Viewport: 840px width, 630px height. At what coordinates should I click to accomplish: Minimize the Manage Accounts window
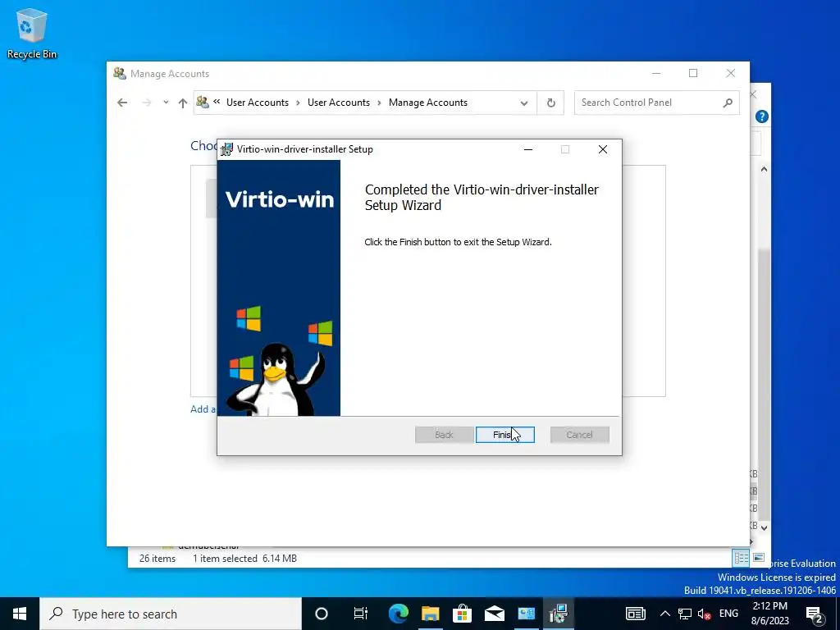point(656,73)
